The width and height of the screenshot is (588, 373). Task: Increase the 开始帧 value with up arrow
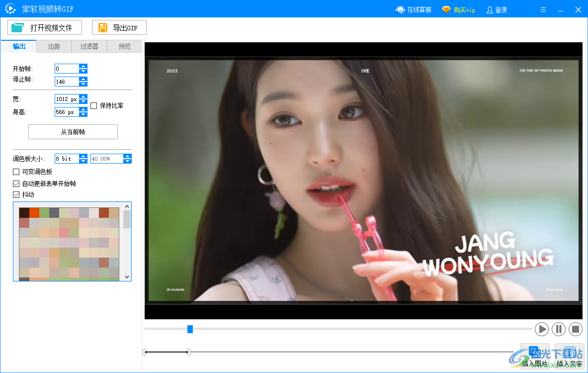[83, 67]
